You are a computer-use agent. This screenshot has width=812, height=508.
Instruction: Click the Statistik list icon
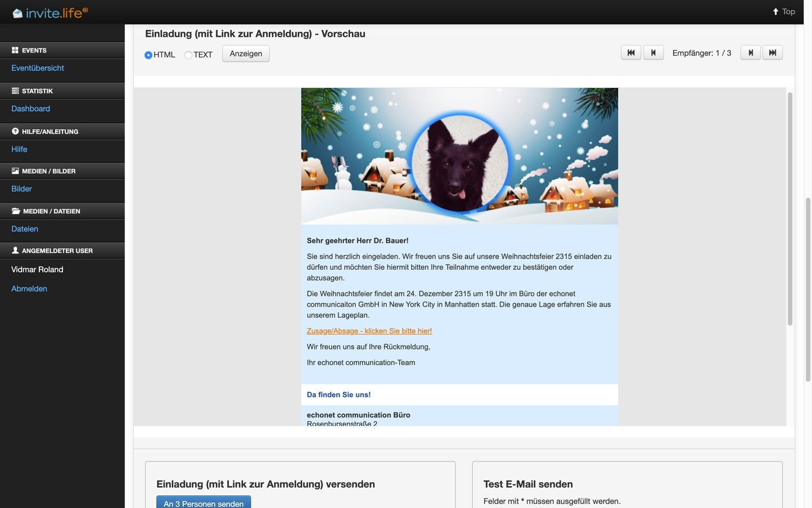[15, 90]
